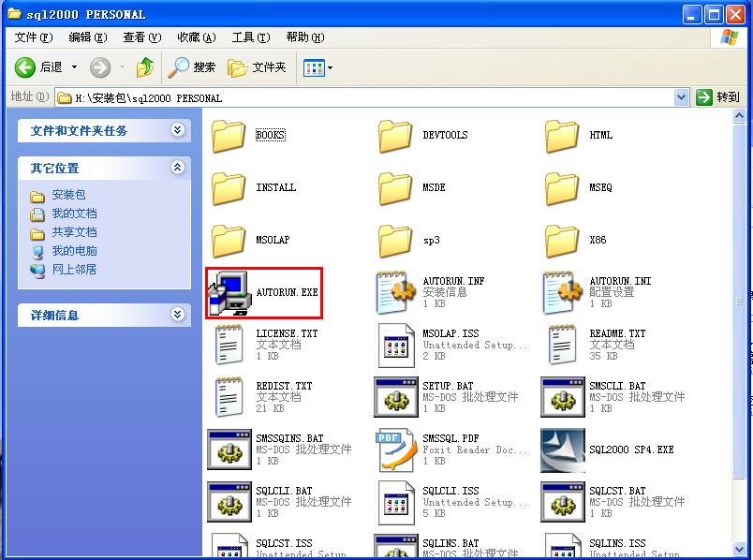Open the Back button history dropdown arrow
This screenshot has height=560, width=753.
tap(74, 67)
